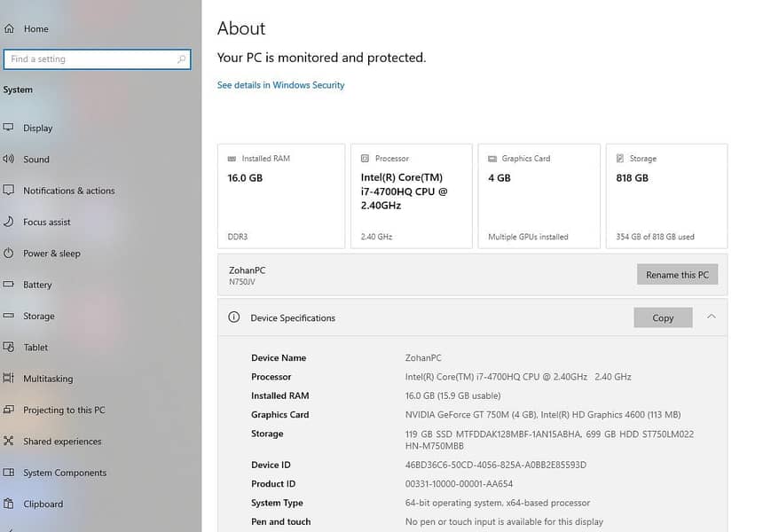The height and width of the screenshot is (532, 771).
Task: Click the search magnifier icon
Action: [x=182, y=59]
